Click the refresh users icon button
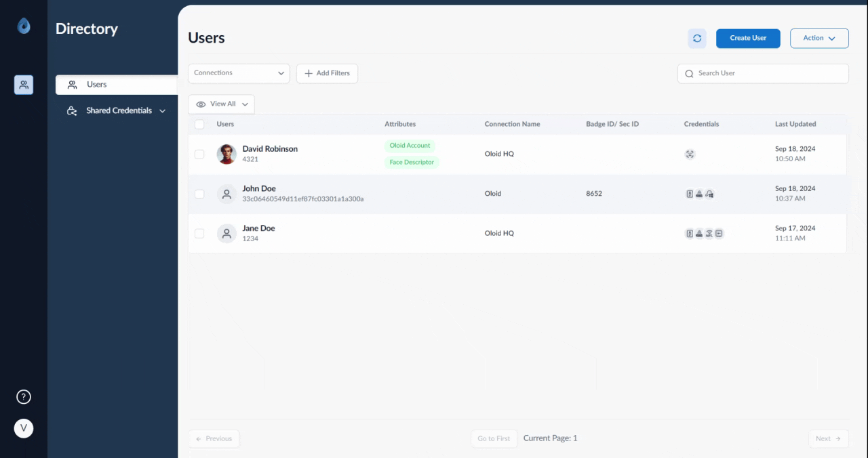Image resolution: width=868 pixels, height=458 pixels. click(x=697, y=39)
